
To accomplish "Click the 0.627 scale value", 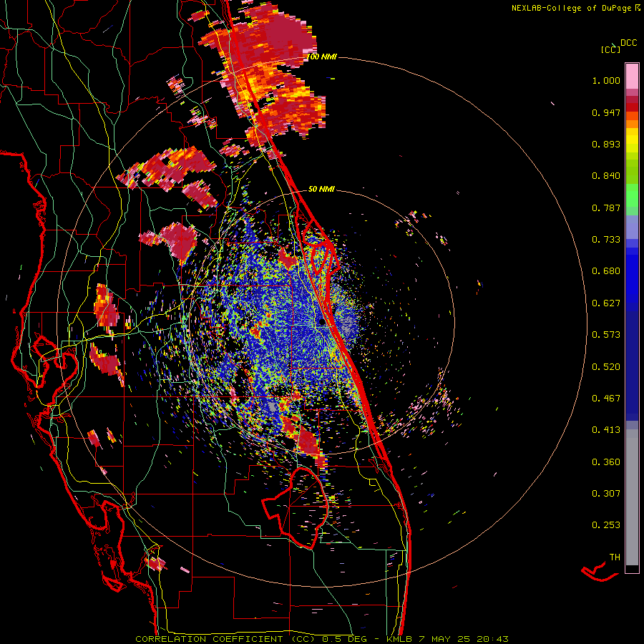I will tap(606, 303).
